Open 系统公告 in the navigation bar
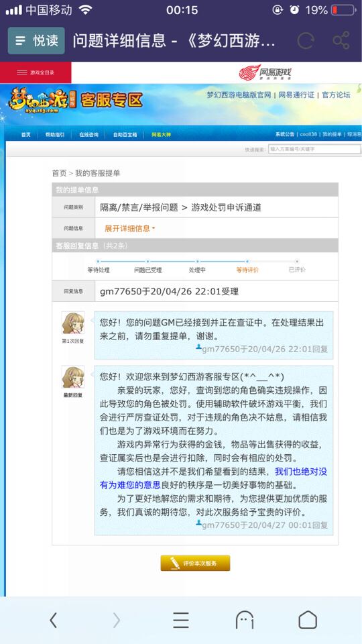The image size is (362, 644). pyautogui.click(x=285, y=135)
